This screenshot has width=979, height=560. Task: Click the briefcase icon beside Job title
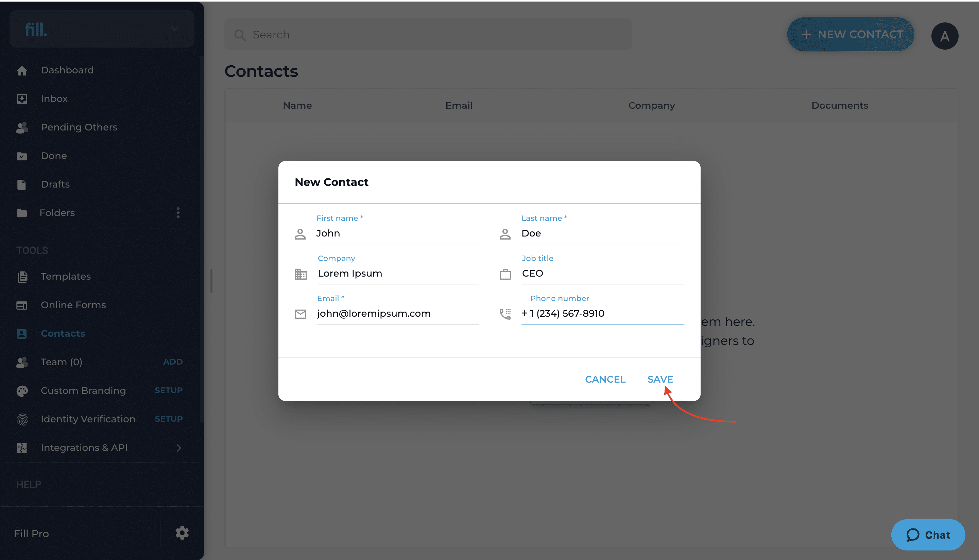point(505,274)
